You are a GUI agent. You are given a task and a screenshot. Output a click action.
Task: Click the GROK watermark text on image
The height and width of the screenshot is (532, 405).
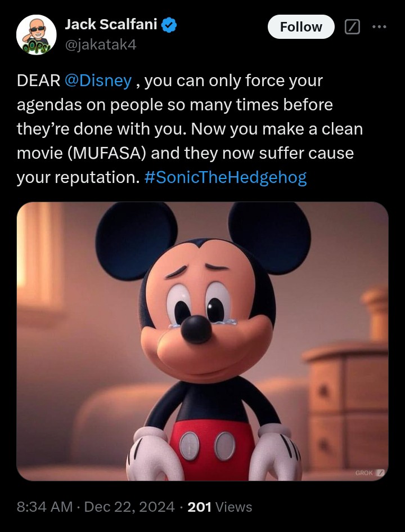tap(364, 473)
